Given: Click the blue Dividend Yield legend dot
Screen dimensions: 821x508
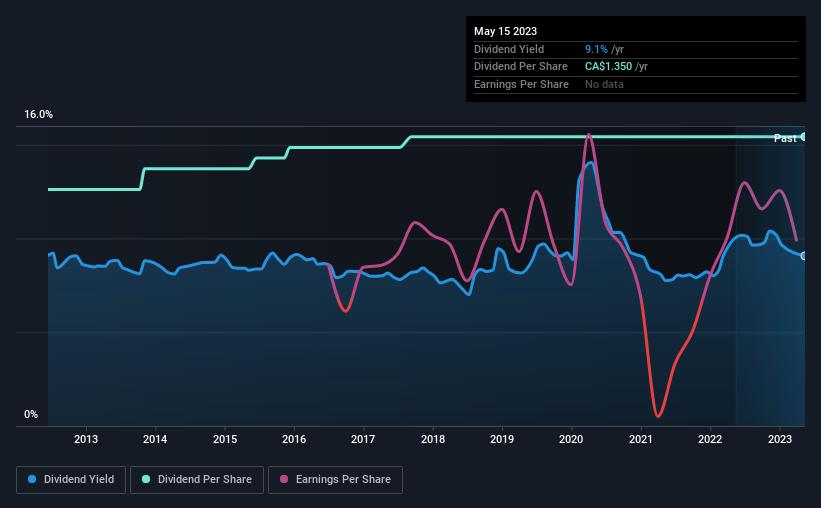Looking at the screenshot, I should 32,479.
